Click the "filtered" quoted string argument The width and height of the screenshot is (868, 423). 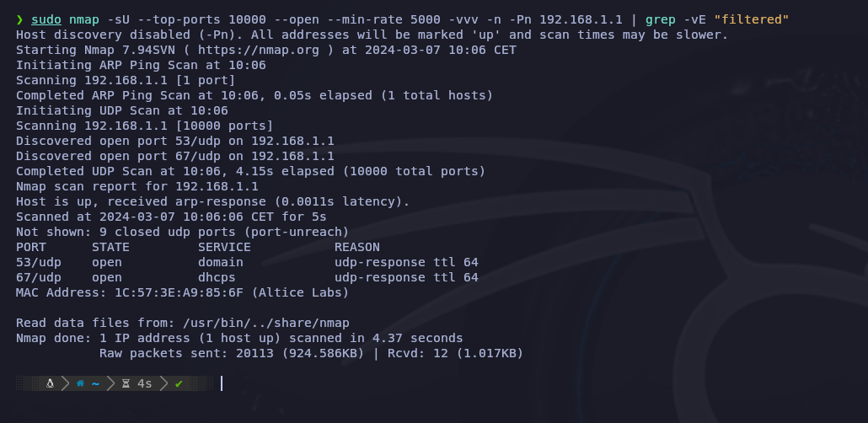(x=751, y=20)
